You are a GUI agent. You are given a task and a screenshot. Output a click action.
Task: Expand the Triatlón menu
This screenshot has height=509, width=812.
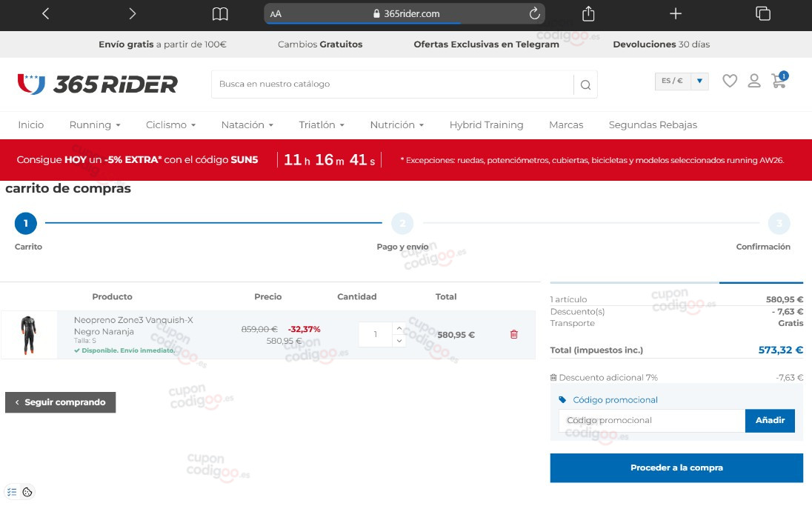tap(322, 124)
